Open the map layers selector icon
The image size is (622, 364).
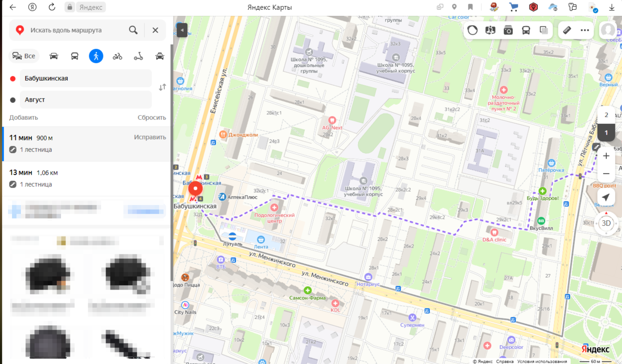pyautogui.click(x=544, y=30)
